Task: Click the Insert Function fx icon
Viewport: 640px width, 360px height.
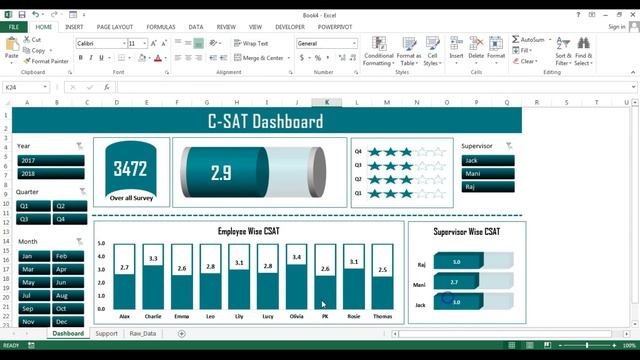Action: 107,87
